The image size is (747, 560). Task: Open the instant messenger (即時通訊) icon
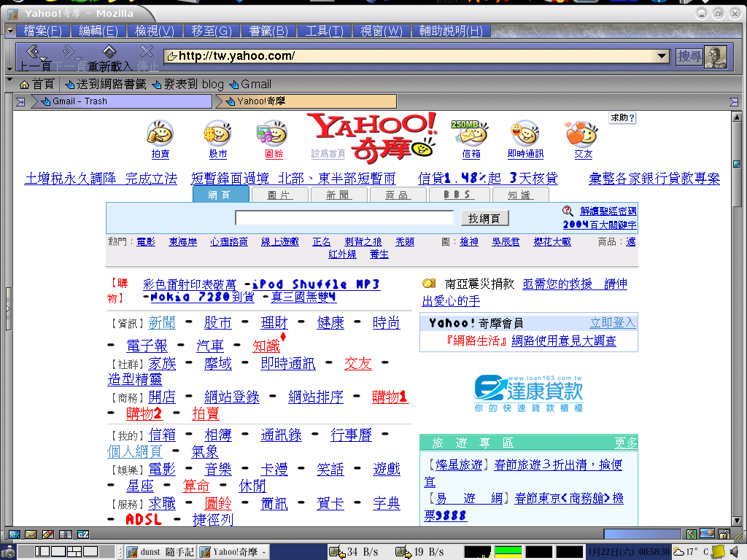525,133
